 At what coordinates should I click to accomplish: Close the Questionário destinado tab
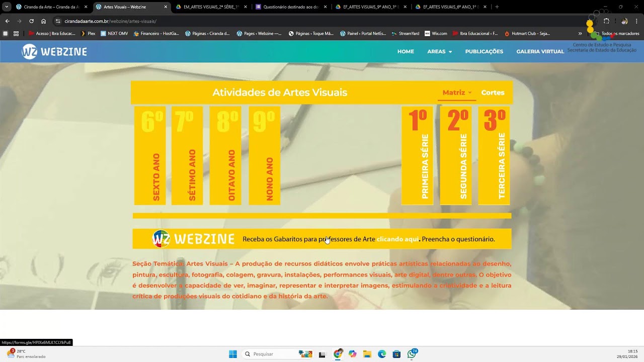click(x=325, y=7)
